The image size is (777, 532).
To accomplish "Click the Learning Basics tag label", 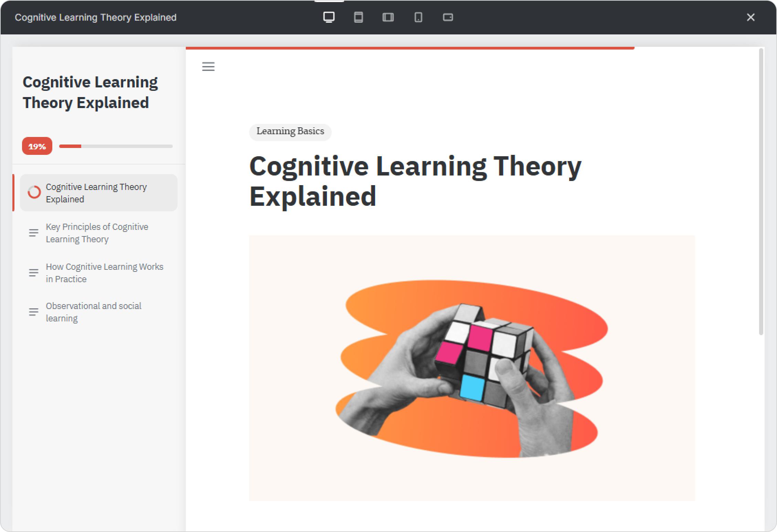I will pyautogui.click(x=290, y=132).
